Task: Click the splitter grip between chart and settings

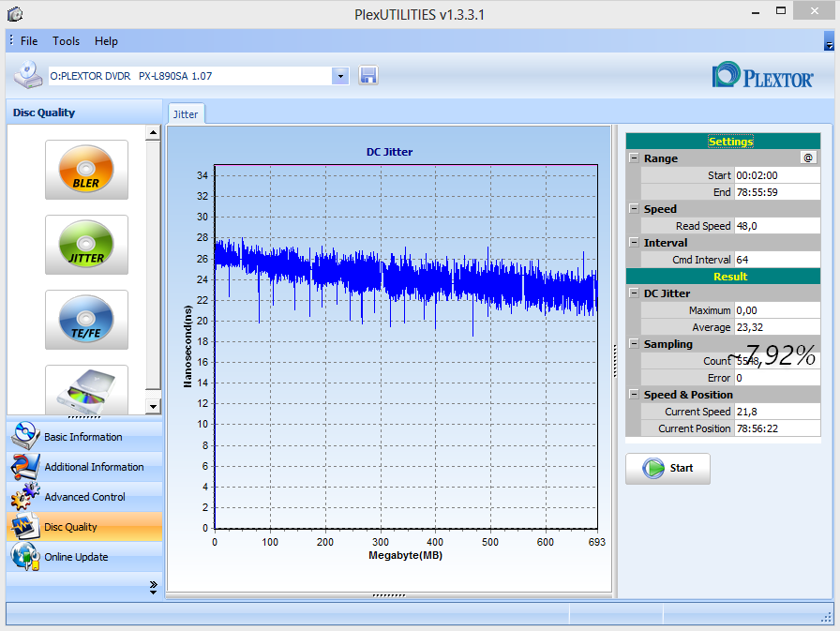Action: coord(615,360)
